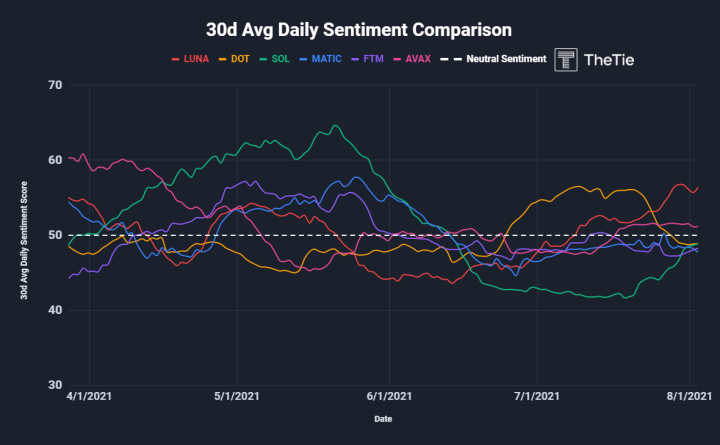Click the 50 y-axis tick label
This screenshot has height=445, width=720.
click(55, 235)
